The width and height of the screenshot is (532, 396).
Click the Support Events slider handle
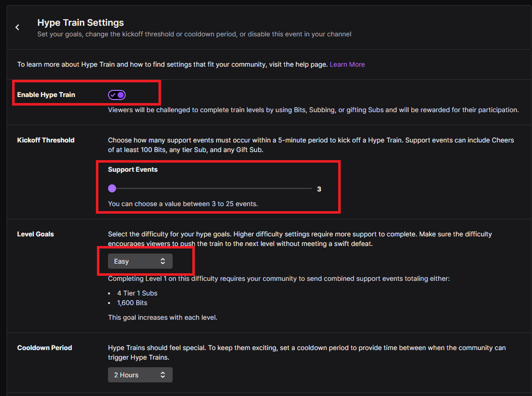[112, 188]
